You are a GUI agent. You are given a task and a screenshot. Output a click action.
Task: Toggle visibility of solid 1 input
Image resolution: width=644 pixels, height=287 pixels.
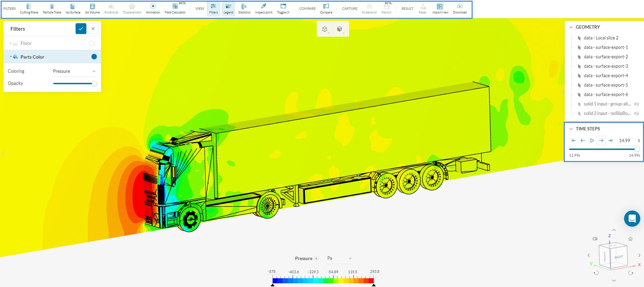pos(637,104)
